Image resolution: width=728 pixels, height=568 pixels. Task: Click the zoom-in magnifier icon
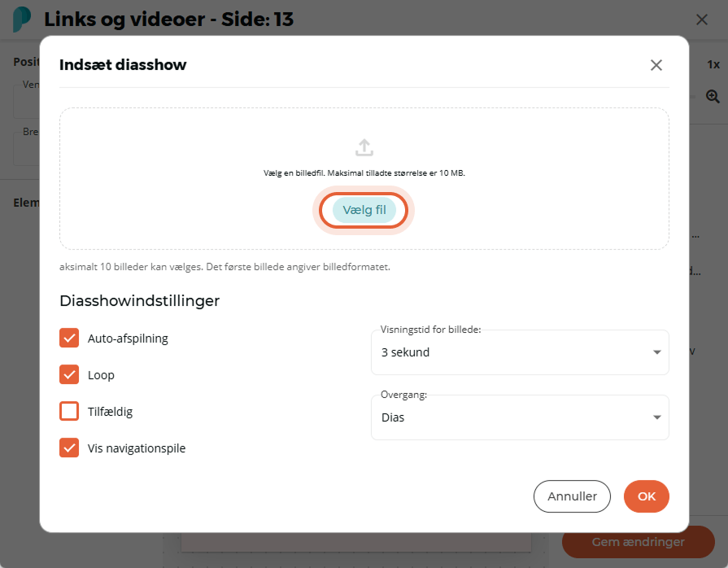713,97
